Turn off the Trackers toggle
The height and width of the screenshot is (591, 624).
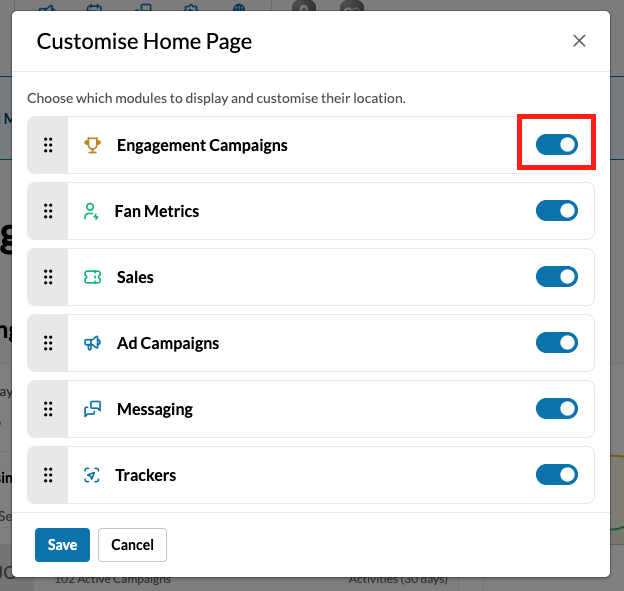tap(557, 475)
